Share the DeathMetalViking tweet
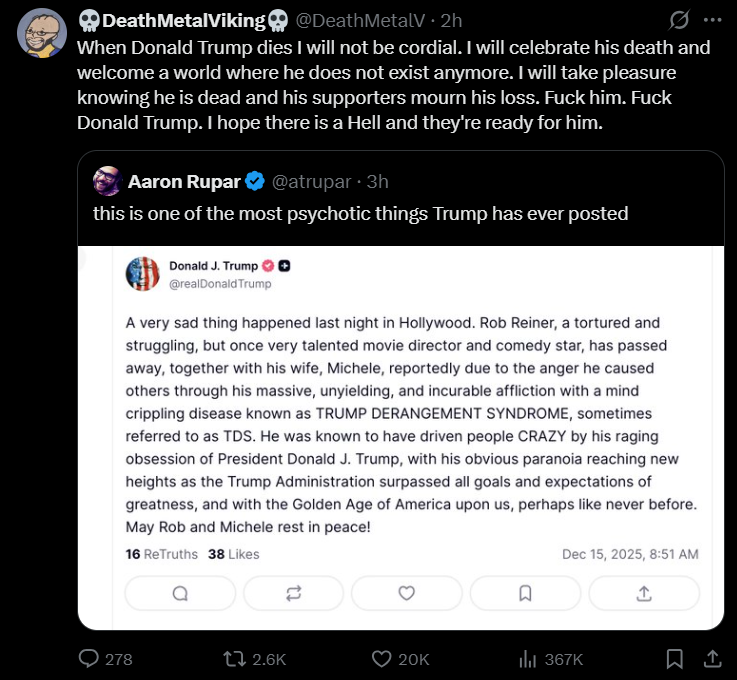 712,659
